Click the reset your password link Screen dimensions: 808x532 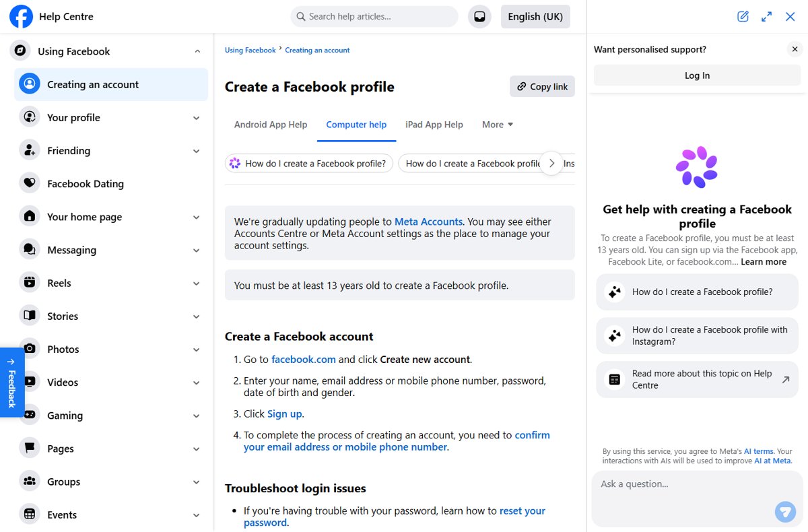pos(394,517)
